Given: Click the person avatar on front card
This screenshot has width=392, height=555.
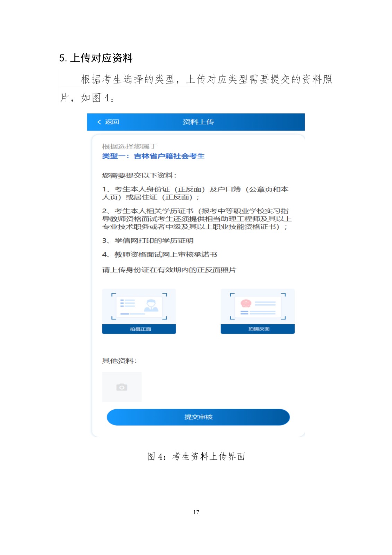Looking at the screenshot, I should click(x=151, y=305).
